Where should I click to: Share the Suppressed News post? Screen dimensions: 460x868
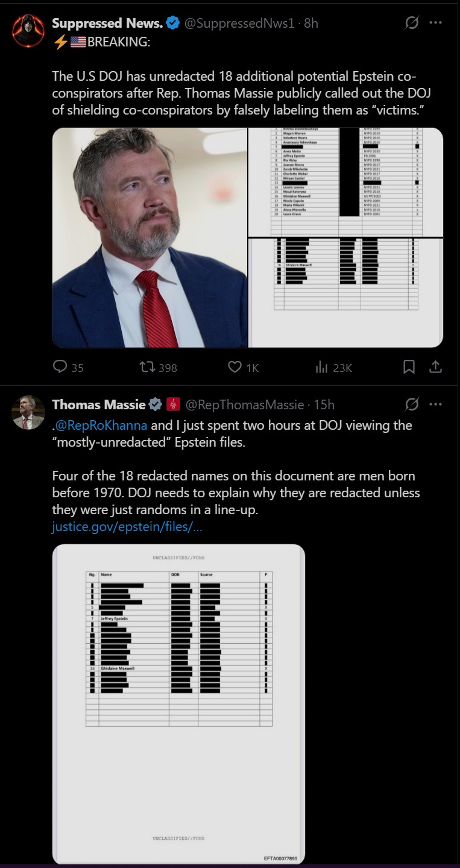tap(435, 366)
